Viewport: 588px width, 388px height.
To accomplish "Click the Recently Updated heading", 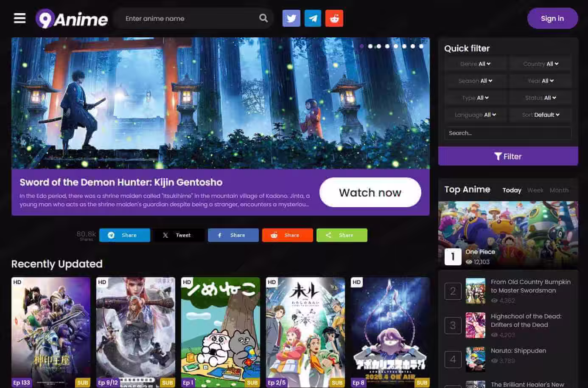I will tap(57, 264).
